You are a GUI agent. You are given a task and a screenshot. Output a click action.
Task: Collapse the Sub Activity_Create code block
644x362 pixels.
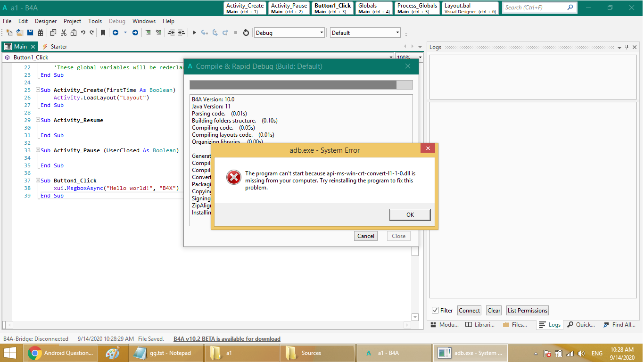(38, 90)
